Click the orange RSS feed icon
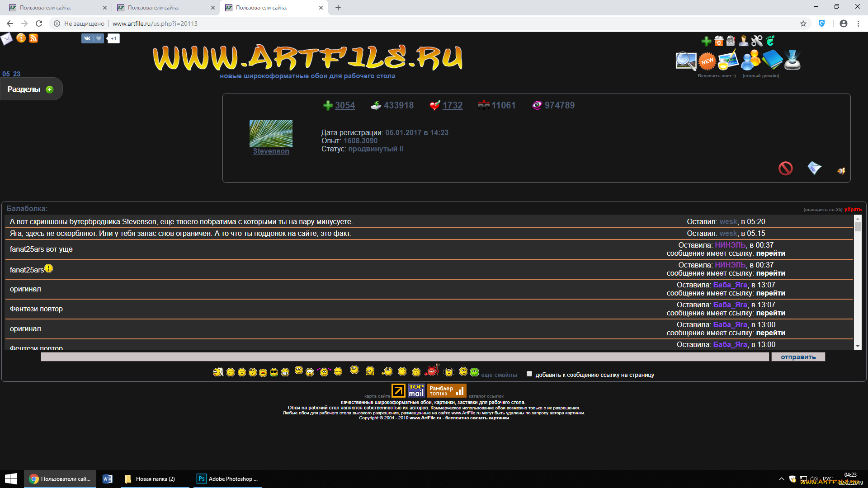The image size is (868, 488). 33,38
